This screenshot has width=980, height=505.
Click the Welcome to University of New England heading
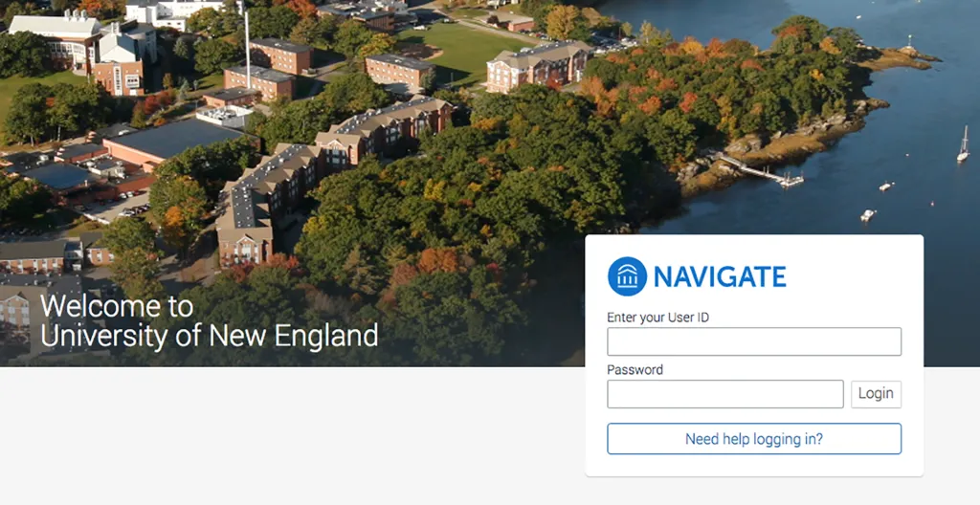209,321
